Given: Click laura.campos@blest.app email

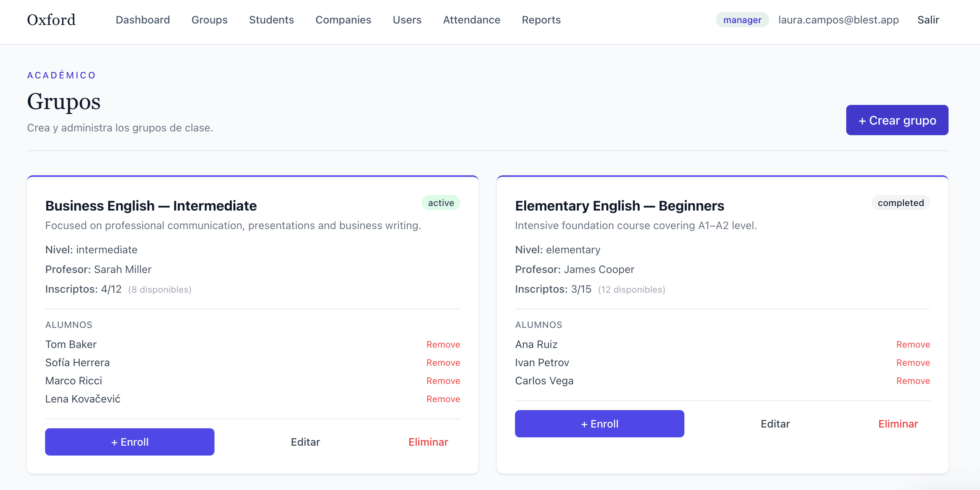Looking at the screenshot, I should (839, 20).
